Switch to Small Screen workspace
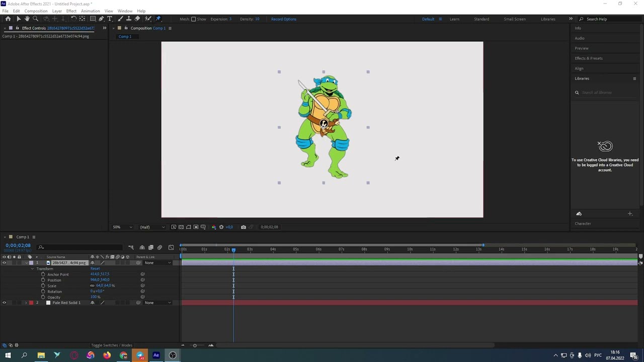This screenshot has width=644, height=362. (515, 19)
